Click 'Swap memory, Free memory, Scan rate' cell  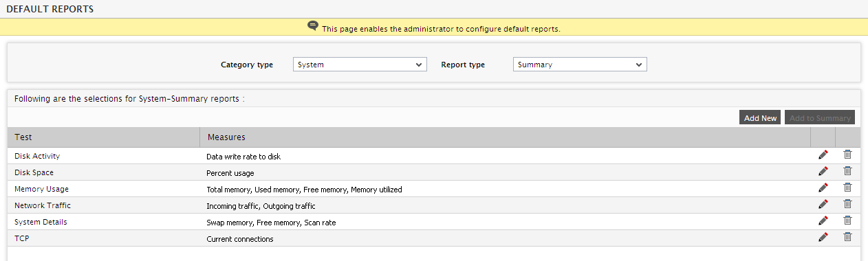click(x=271, y=223)
